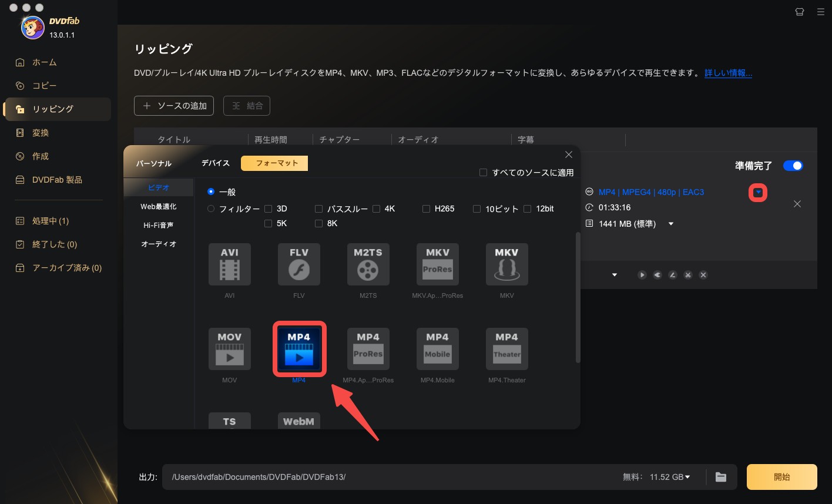This screenshot has width=832, height=504.
Task: Select the 一般 radio button
Action: [211, 192]
